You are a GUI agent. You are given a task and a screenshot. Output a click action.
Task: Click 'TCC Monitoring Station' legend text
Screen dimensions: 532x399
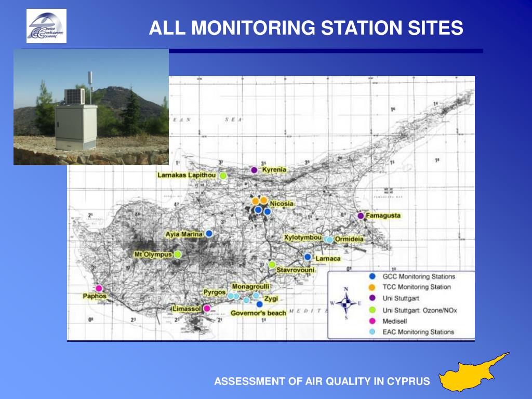tap(417, 287)
